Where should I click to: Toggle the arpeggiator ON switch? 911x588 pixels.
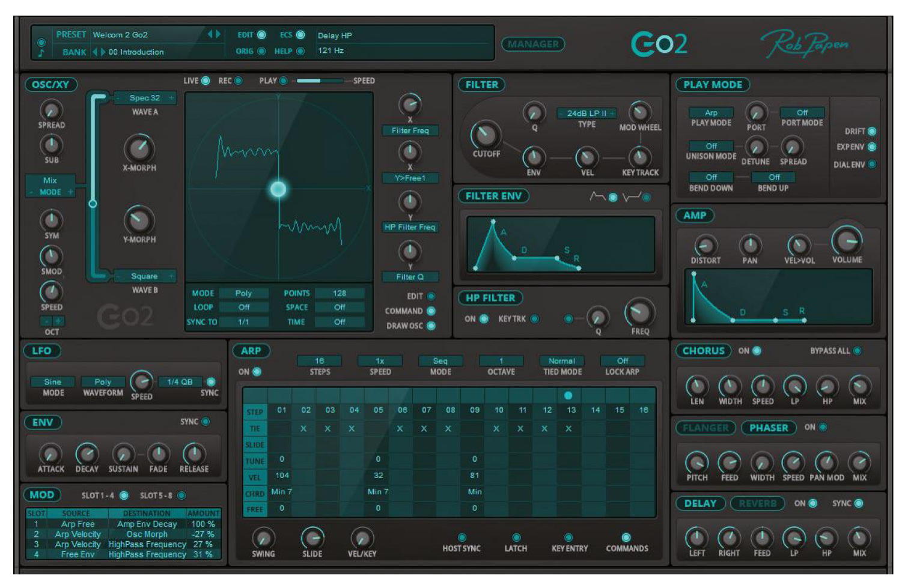[x=257, y=372]
